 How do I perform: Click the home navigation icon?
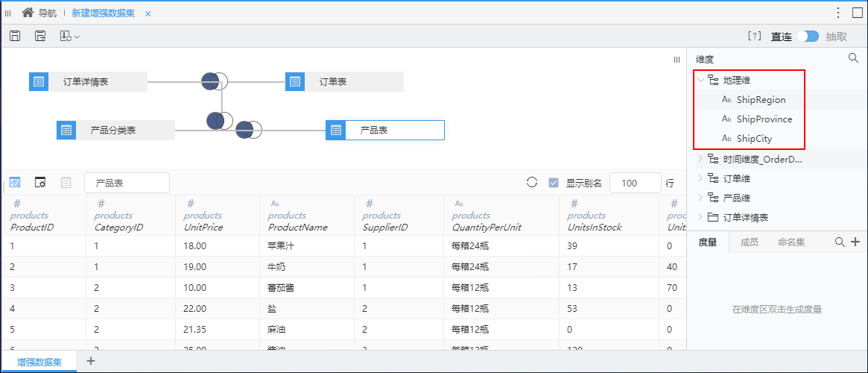pyautogui.click(x=28, y=12)
